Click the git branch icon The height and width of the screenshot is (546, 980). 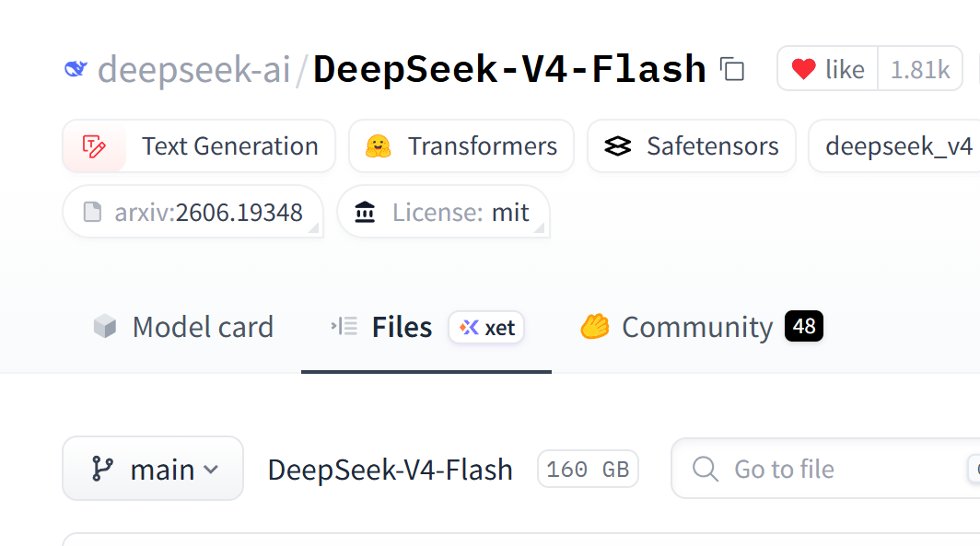tap(102, 469)
